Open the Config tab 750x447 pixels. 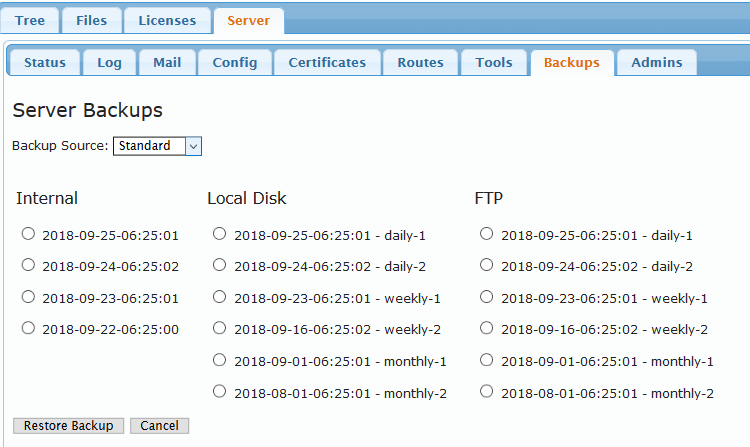[235, 62]
